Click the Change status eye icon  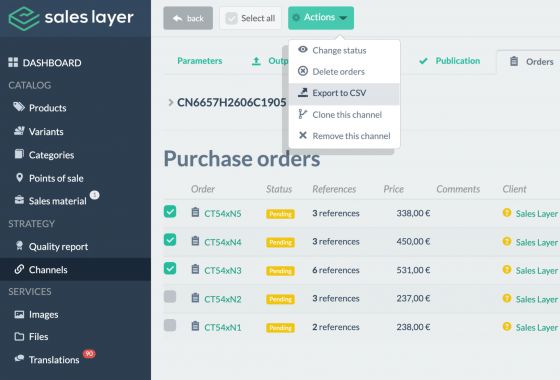[x=303, y=49]
